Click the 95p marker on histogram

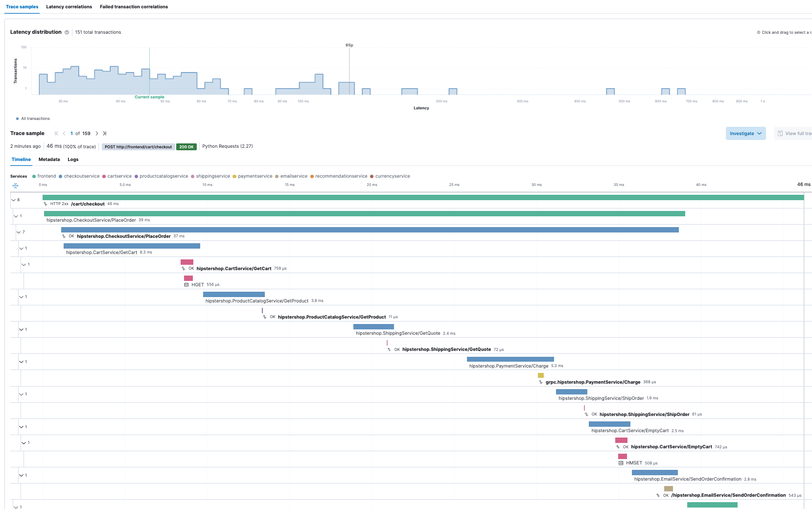pyautogui.click(x=349, y=45)
